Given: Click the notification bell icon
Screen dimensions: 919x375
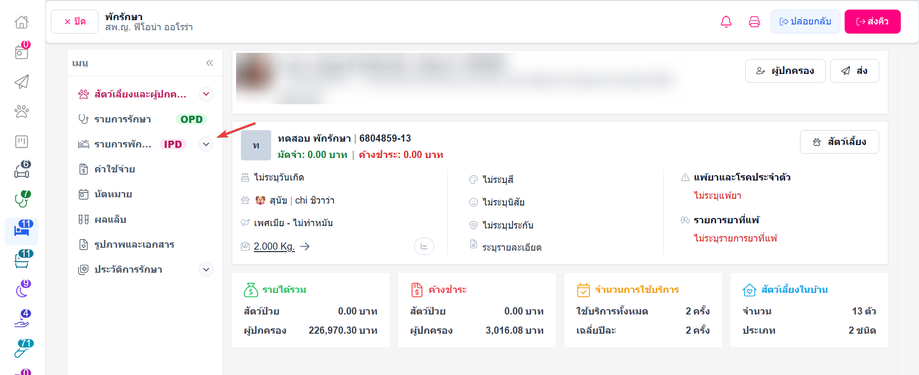Looking at the screenshot, I should [x=726, y=22].
